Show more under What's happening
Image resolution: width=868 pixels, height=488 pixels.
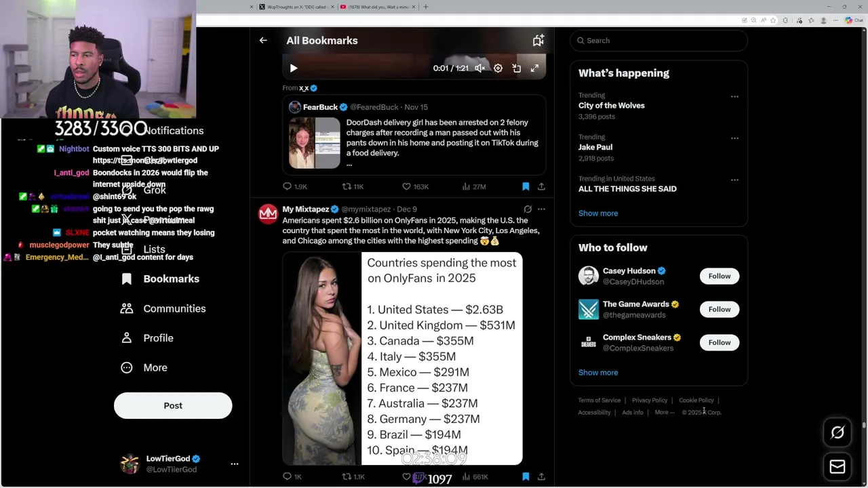598,213
